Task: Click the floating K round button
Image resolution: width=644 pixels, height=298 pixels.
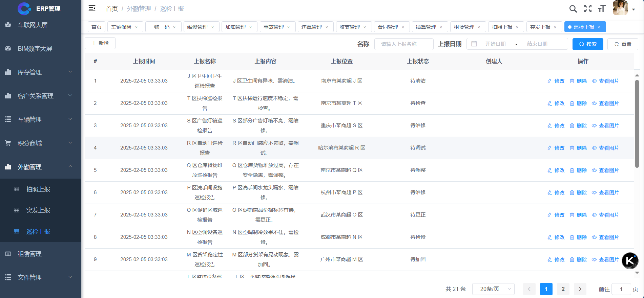Action: pos(630,261)
